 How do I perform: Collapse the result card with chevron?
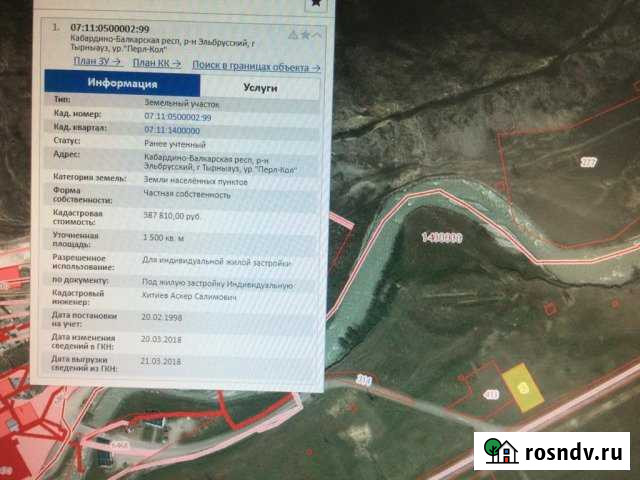point(317,34)
